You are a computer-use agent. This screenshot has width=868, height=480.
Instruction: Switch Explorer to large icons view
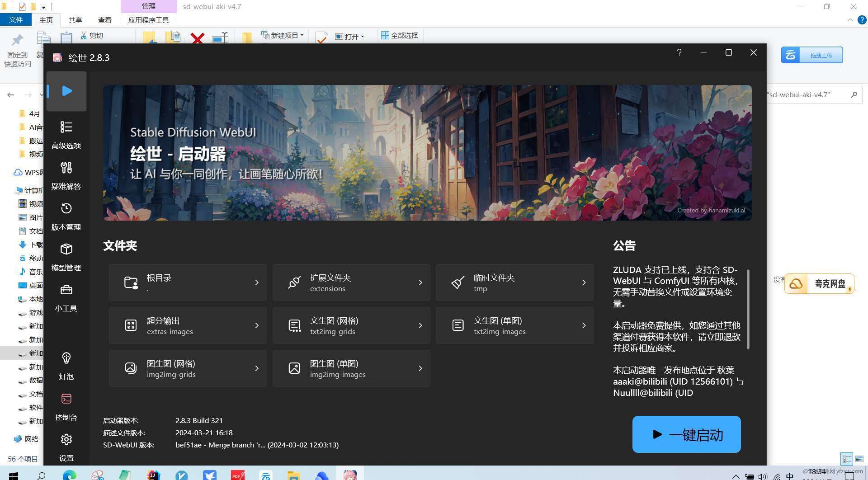859,459
